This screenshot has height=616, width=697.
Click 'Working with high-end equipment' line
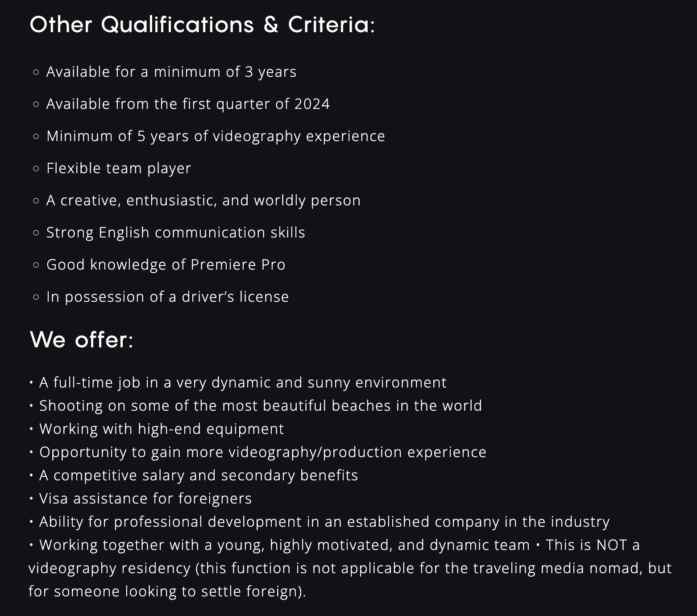click(x=162, y=429)
